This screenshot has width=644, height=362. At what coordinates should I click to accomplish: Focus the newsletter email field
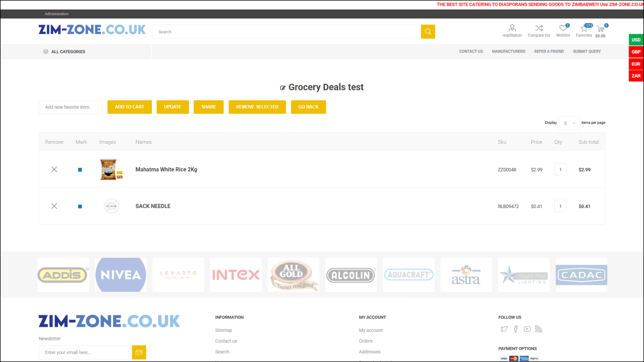85,352
